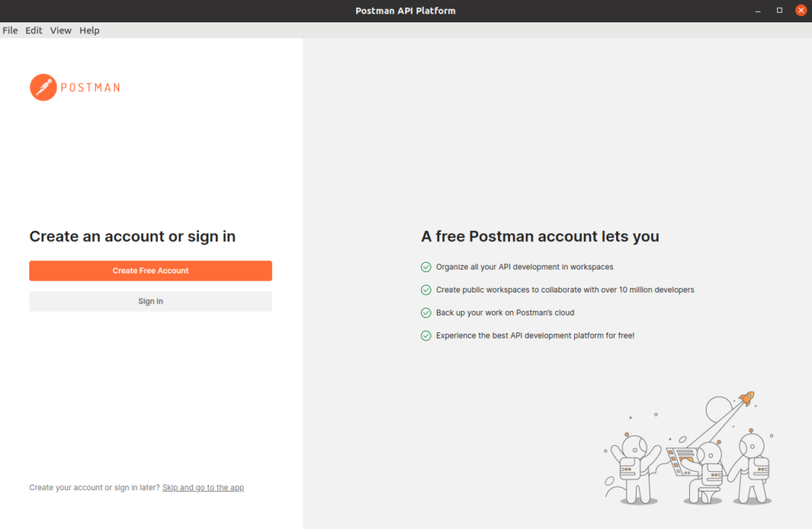
Task: Click checkmark icon beside Create public workspaces
Action: pos(426,289)
